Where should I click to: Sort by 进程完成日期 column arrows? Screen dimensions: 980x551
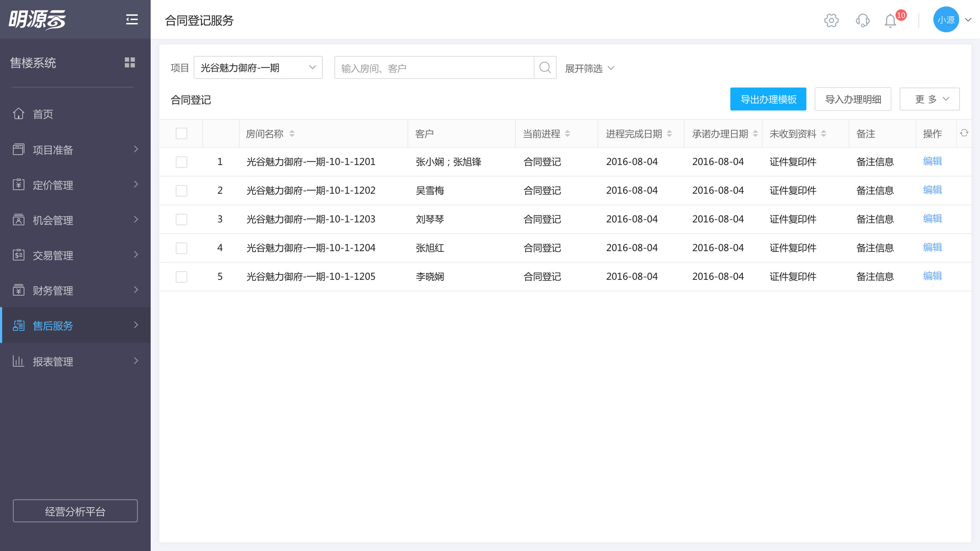pyautogui.click(x=669, y=133)
